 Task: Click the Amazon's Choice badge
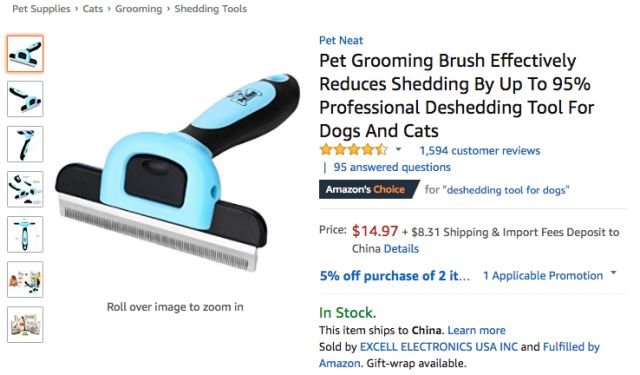(x=369, y=189)
